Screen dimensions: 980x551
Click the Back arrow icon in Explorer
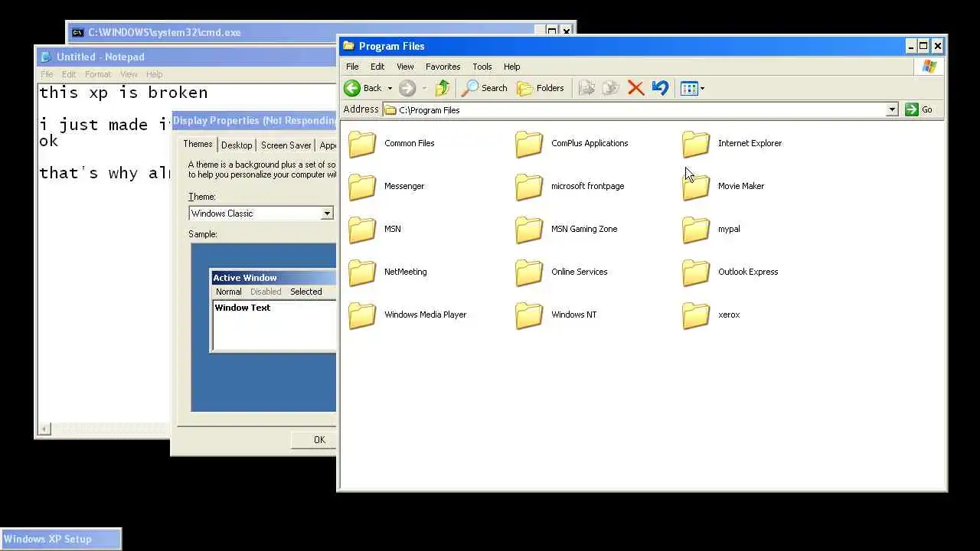[352, 88]
